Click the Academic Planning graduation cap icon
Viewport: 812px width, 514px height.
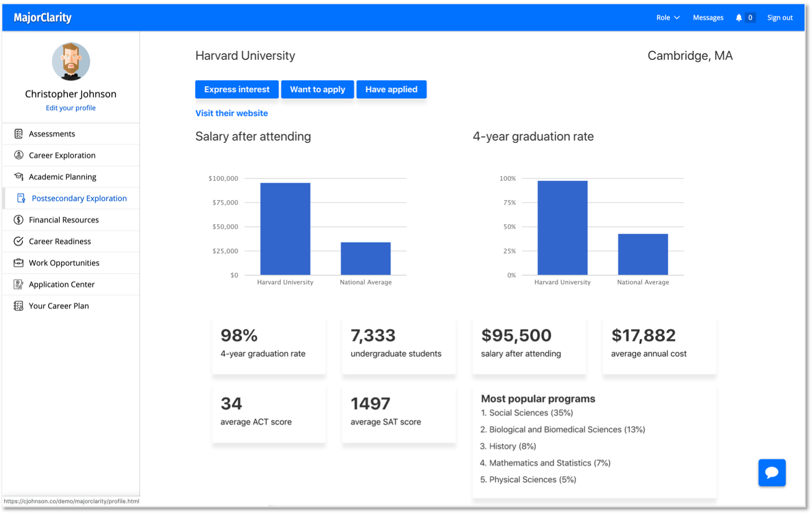19,177
